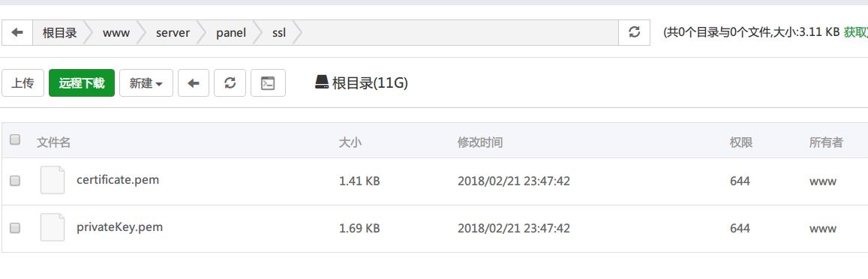
Task: Click the back arrow in path bar
Action: tap(17, 33)
